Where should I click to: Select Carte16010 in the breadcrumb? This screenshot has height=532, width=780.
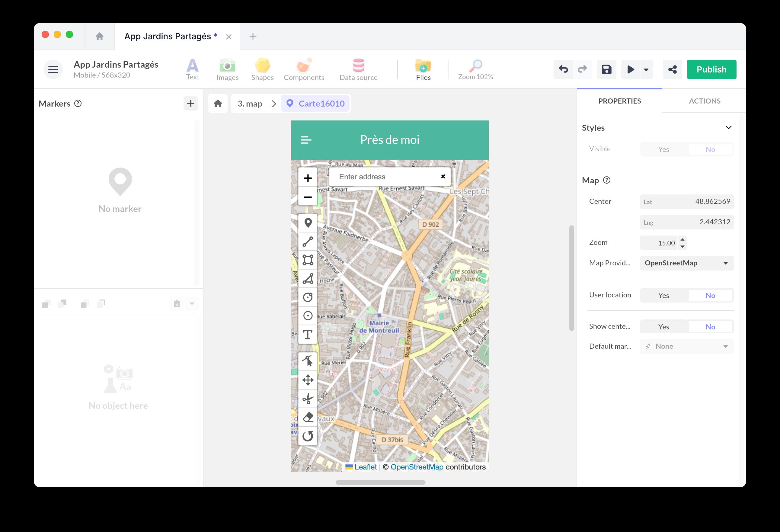[x=316, y=103]
